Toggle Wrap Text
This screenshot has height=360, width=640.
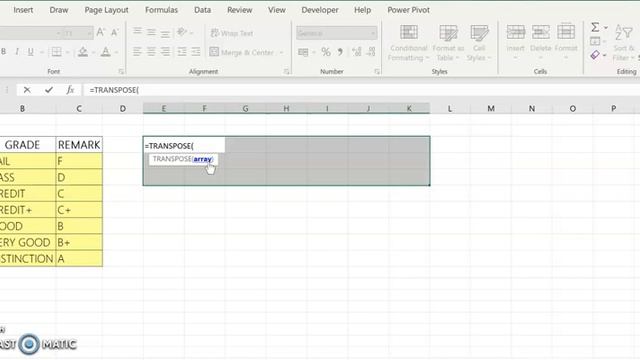pos(232,33)
